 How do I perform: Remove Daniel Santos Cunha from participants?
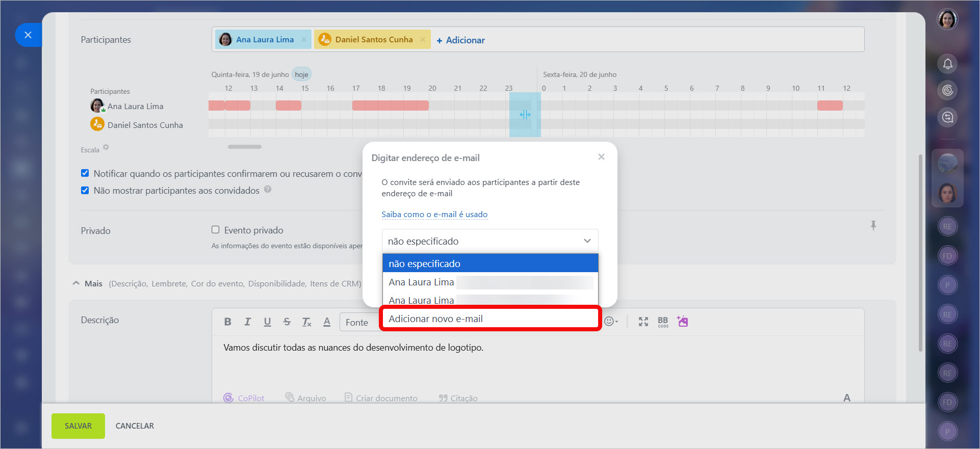pyautogui.click(x=423, y=39)
